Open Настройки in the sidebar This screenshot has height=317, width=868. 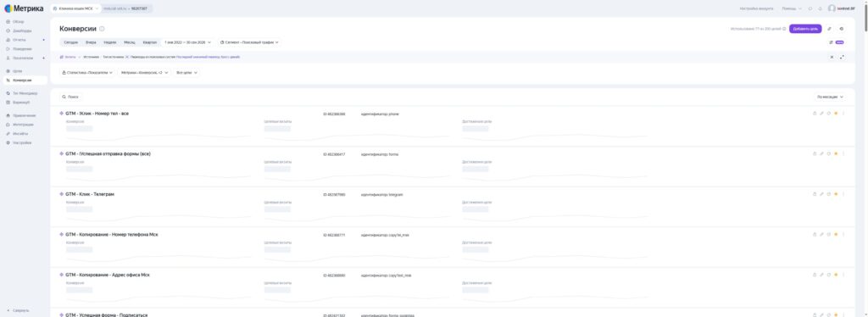tap(21, 142)
